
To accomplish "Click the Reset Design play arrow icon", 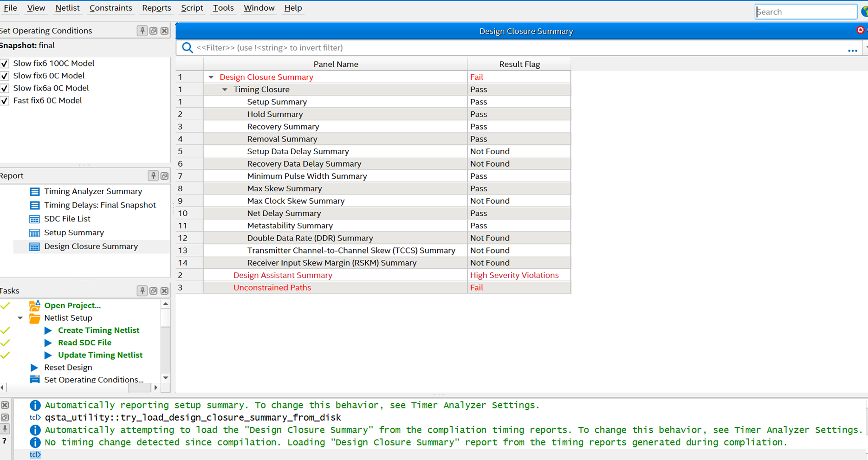I will point(34,368).
